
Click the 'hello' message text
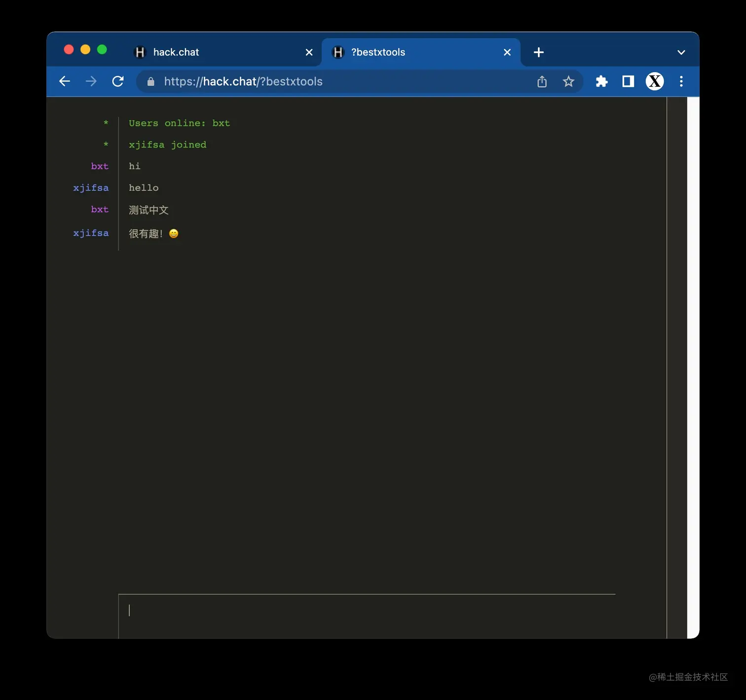pyautogui.click(x=144, y=188)
